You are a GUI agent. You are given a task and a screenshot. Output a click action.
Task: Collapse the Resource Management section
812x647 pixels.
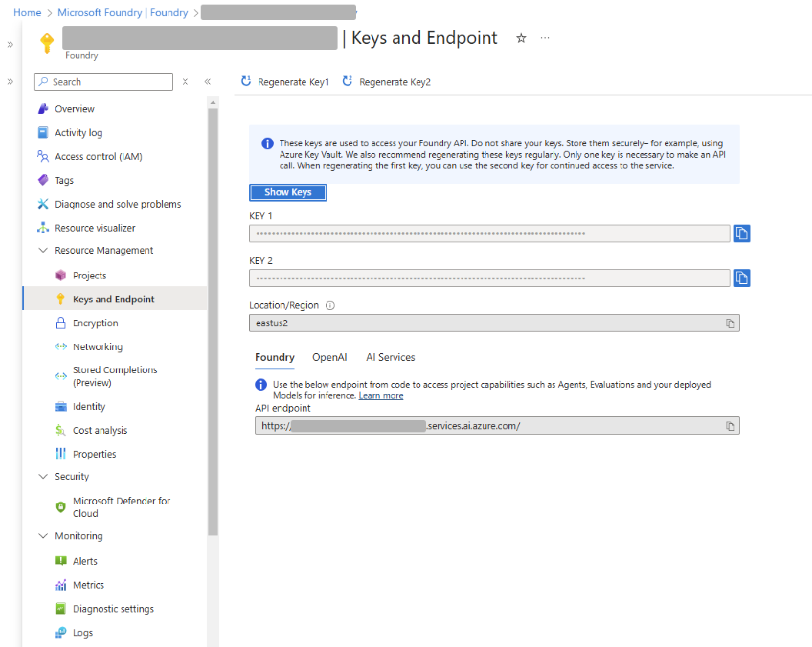click(x=43, y=250)
